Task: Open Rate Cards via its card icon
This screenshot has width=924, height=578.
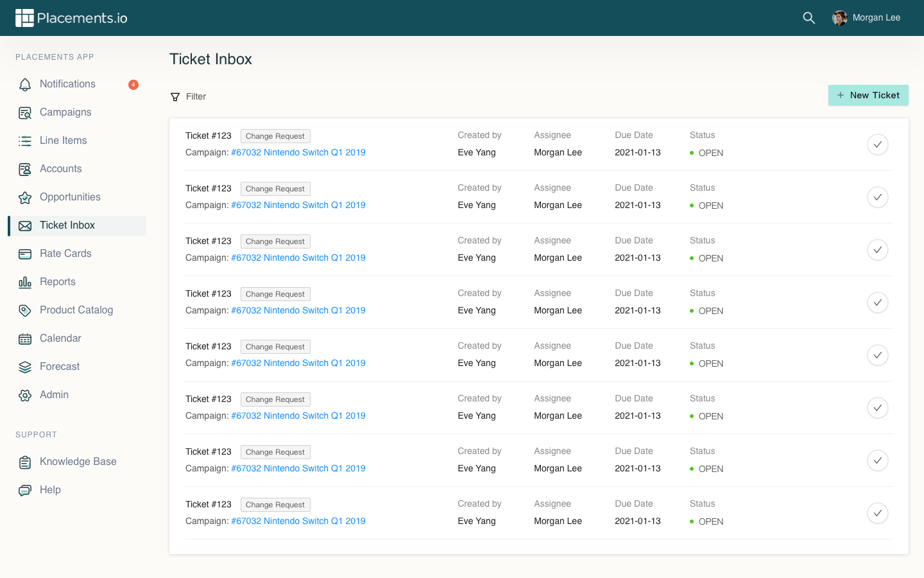Action: [25, 254]
